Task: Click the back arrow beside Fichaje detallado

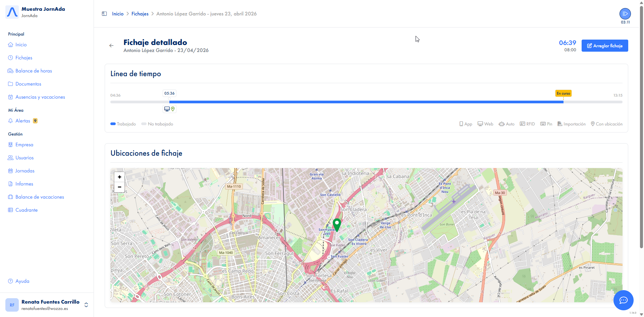Action: [111, 46]
